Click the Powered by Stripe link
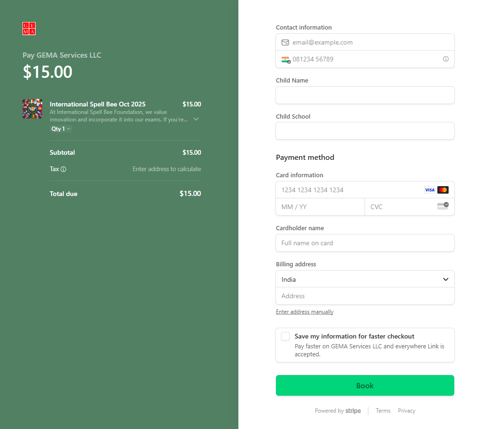 pyautogui.click(x=338, y=411)
